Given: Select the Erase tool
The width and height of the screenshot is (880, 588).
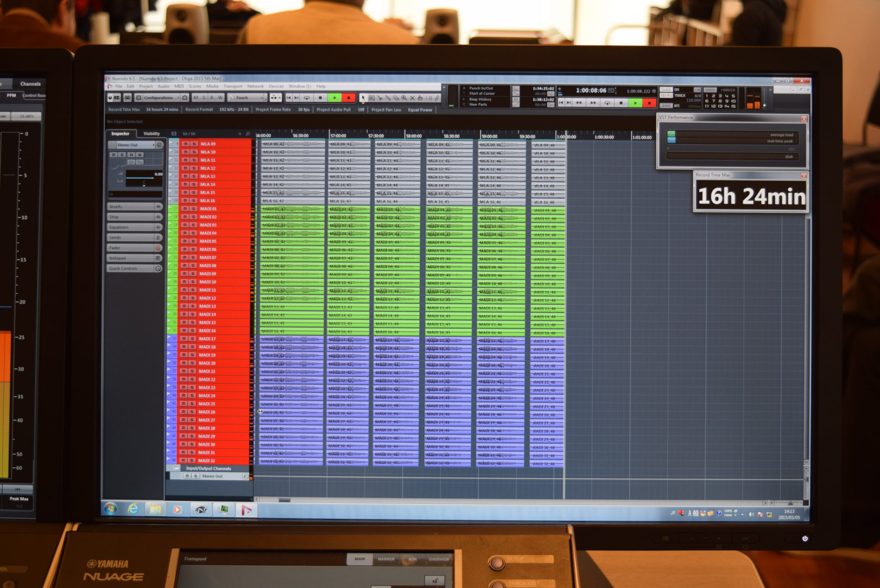Looking at the screenshot, I should [x=396, y=98].
